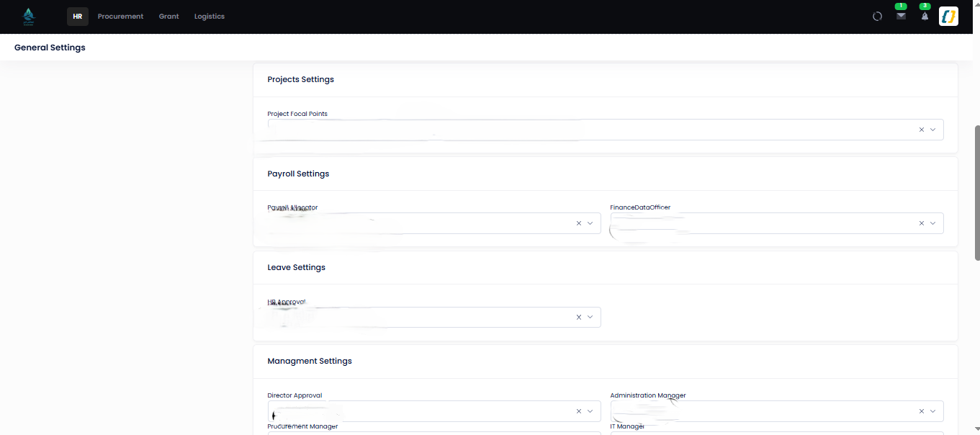Go to the Grant module
The height and width of the screenshot is (435, 980).
[169, 17]
